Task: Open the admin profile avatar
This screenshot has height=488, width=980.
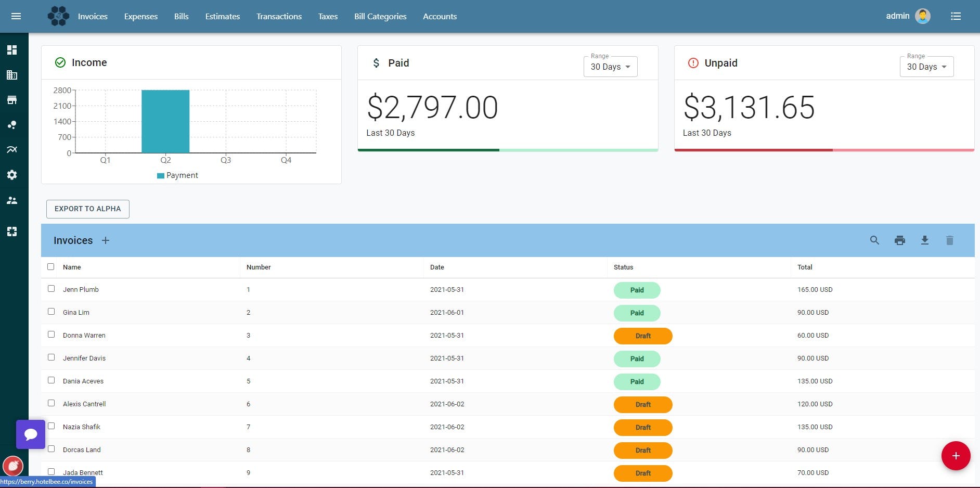Action: point(922,16)
